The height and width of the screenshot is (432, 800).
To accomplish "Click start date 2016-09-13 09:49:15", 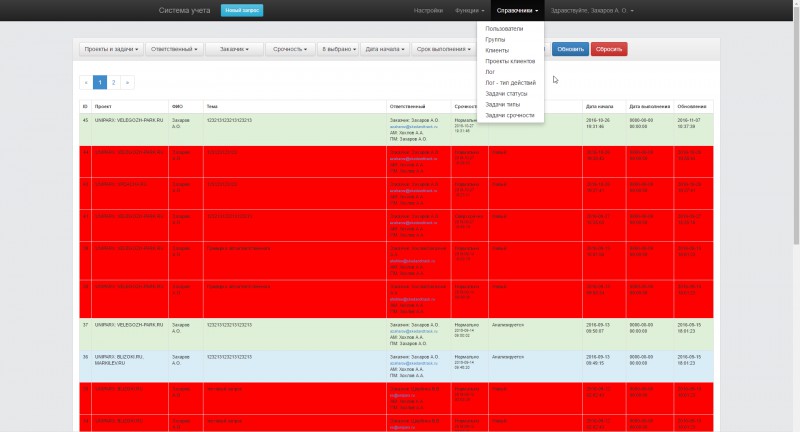I will click(x=597, y=360).
